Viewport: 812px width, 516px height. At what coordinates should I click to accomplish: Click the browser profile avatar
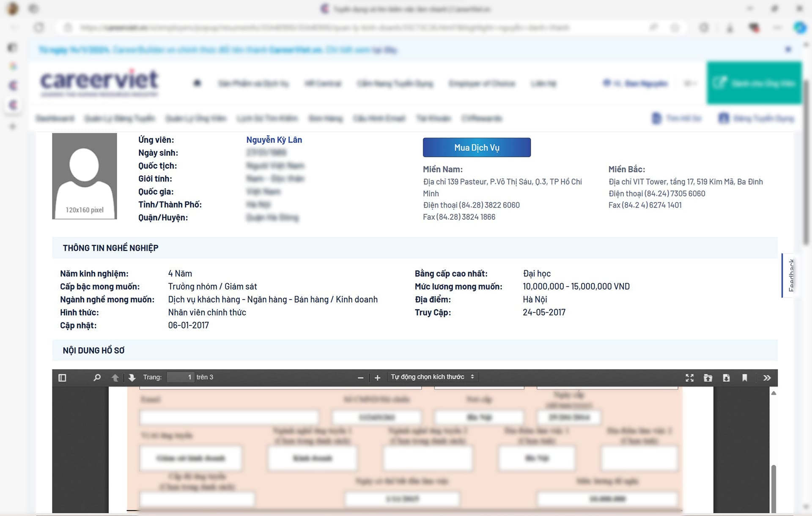pos(13,8)
